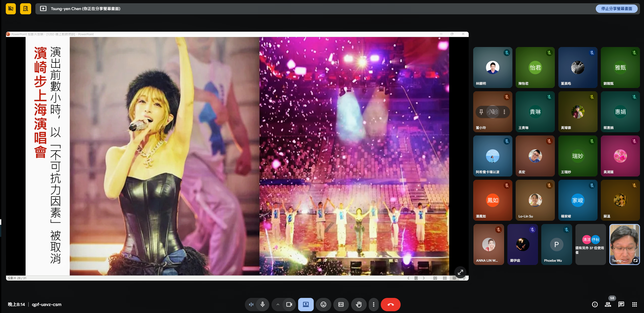Click the yellow door icon at top left
The width and height of the screenshot is (644, 313).
pyautogui.click(x=25, y=9)
